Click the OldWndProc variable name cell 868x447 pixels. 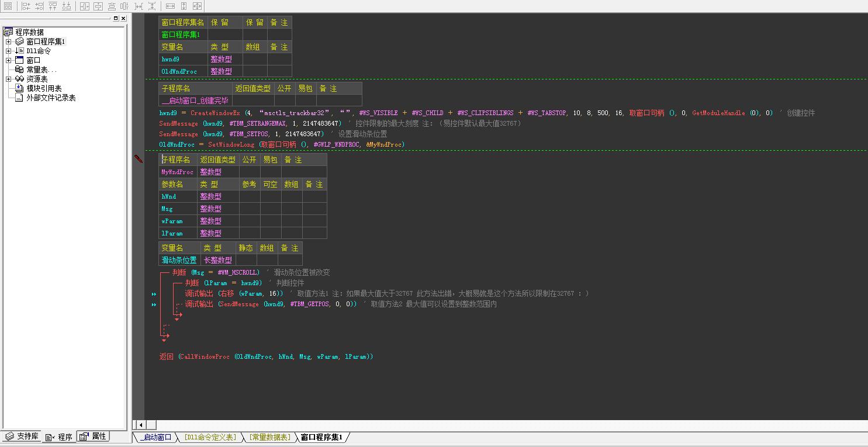[x=183, y=71]
